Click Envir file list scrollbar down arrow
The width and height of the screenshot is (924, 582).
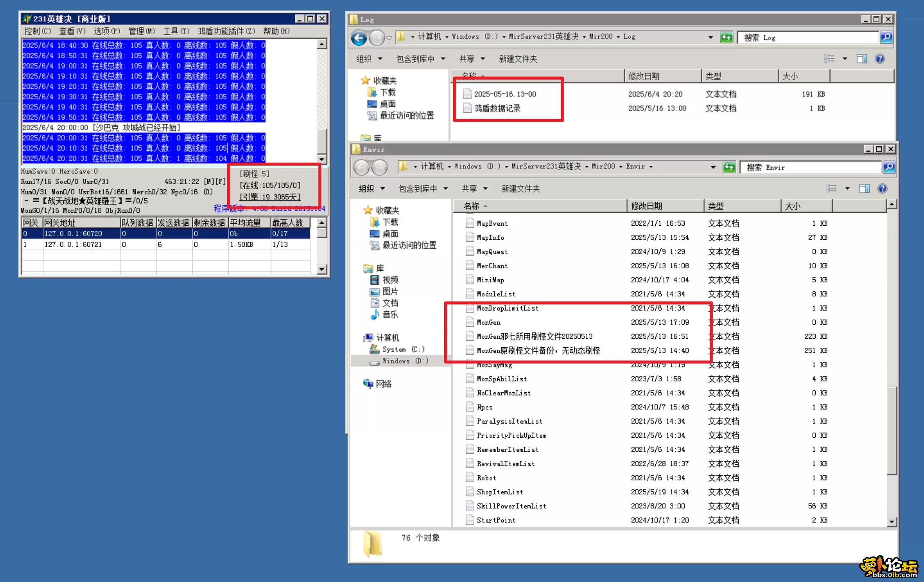point(892,522)
